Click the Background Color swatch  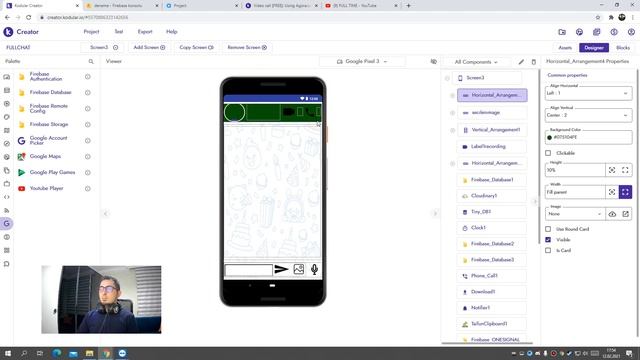[549, 138]
